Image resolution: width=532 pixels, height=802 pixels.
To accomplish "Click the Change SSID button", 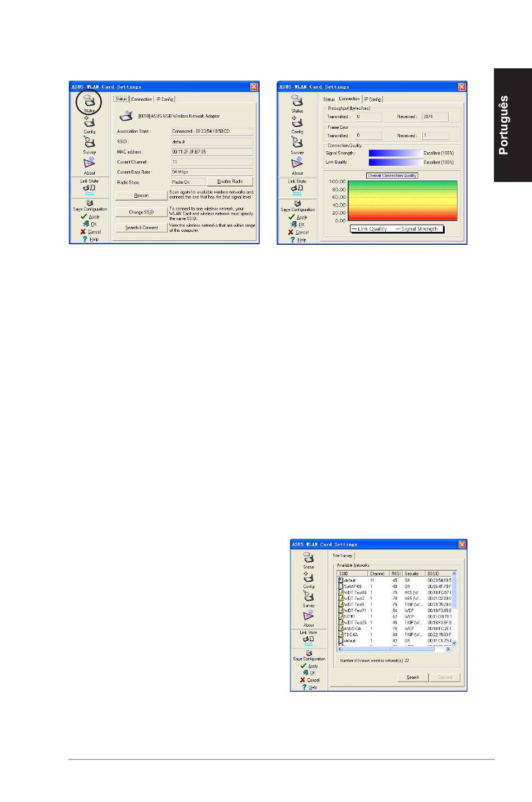I will point(141,212).
